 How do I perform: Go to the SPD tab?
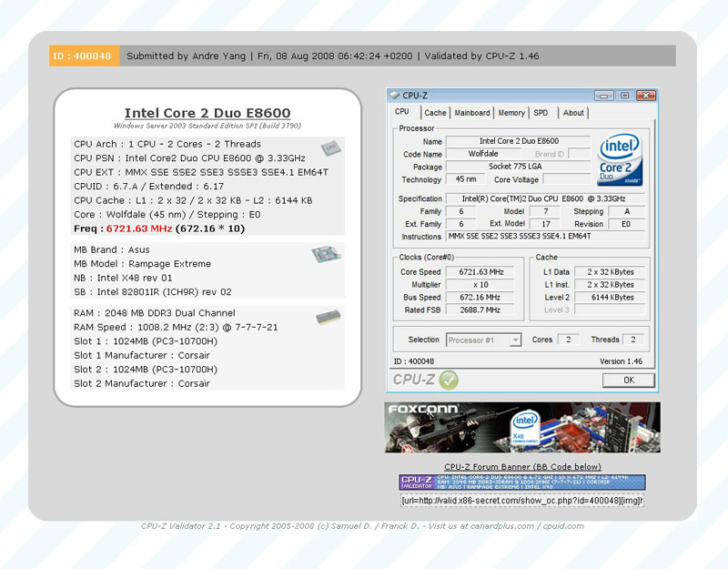541,113
